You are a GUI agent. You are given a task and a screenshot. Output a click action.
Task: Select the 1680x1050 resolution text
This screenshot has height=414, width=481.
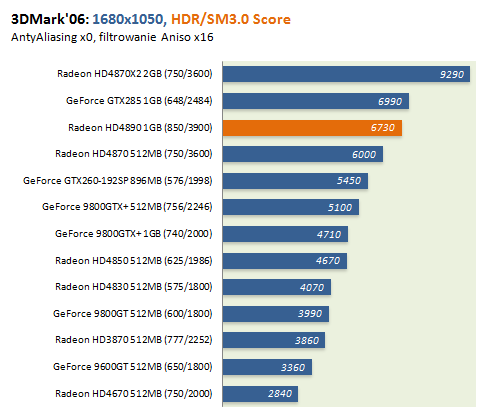coord(129,19)
